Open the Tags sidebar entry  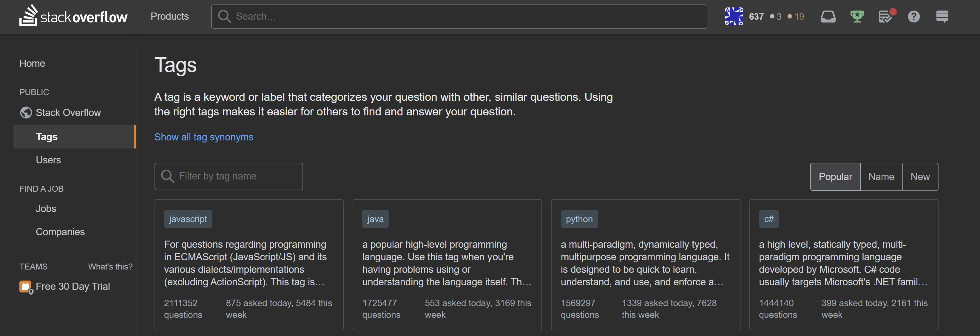[x=47, y=137]
